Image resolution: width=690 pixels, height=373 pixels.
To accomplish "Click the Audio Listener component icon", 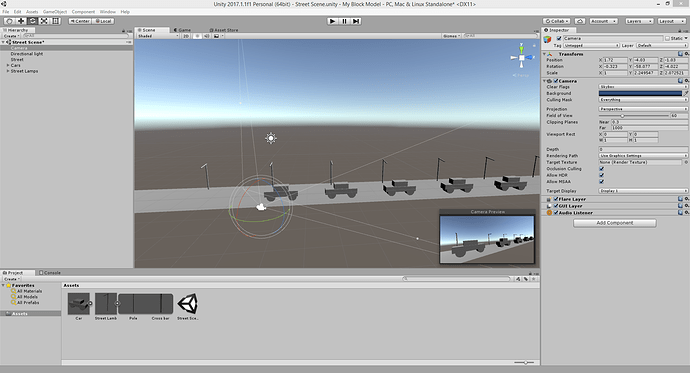I will [549, 212].
